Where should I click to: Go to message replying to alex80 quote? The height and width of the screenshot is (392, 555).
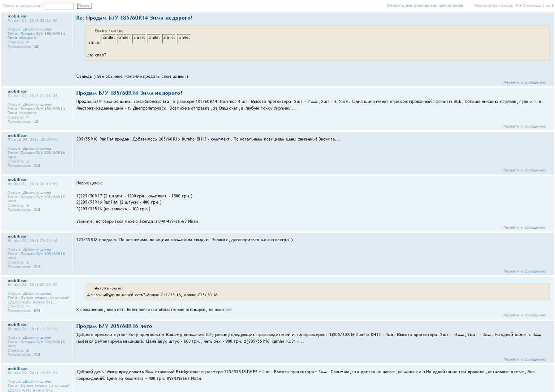[x=524, y=315]
